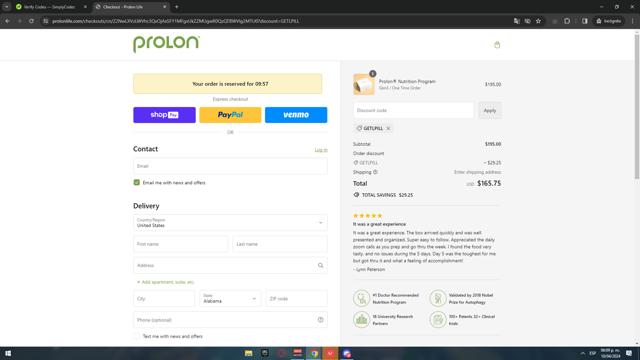Click the blocked third-party cookies eye icon

coord(527,21)
